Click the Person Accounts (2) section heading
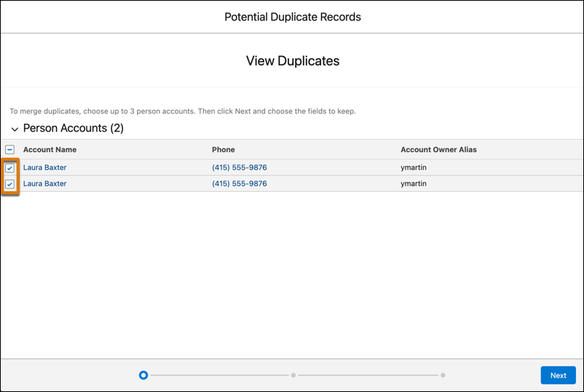The width and height of the screenshot is (584, 392). click(x=73, y=129)
